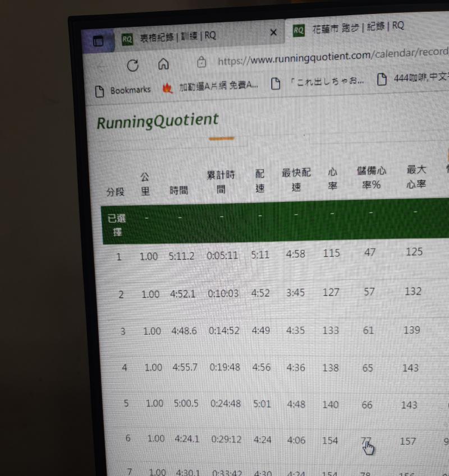Click the site lock icon in address bar

point(201,62)
